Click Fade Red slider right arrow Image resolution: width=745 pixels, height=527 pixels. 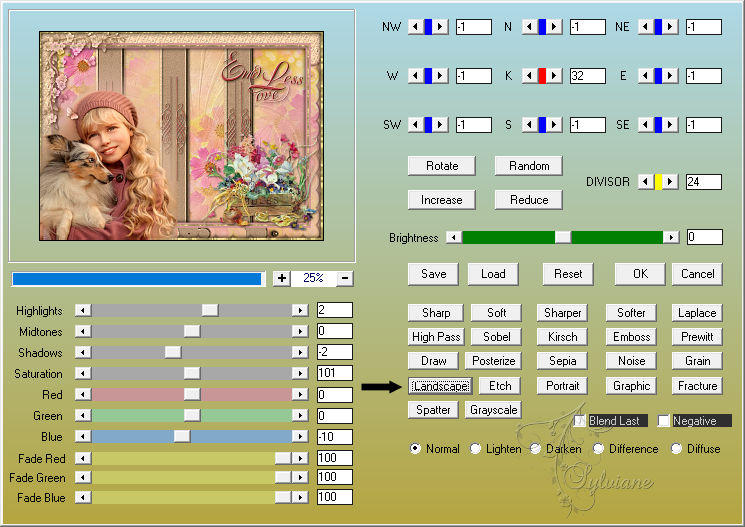click(300, 458)
